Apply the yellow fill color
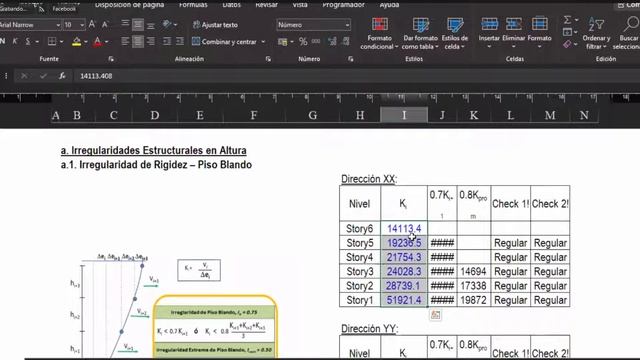 pos(76,41)
